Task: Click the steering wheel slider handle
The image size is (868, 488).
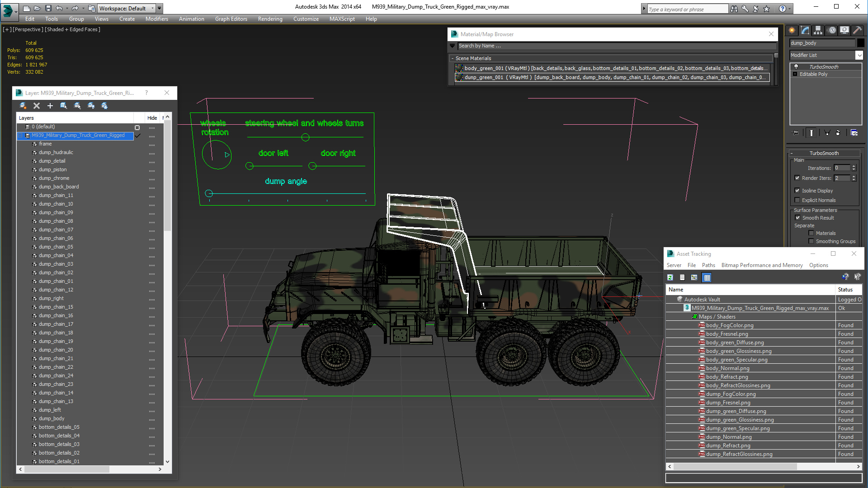Action: click(306, 137)
